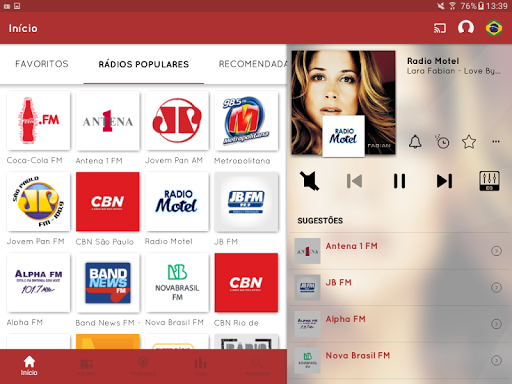Switch to the Favoritos tab

tap(42, 64)
